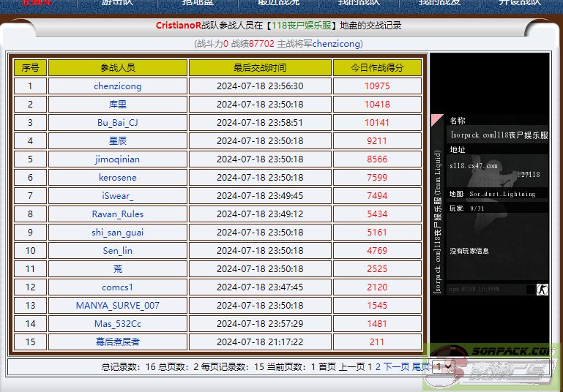Open player chenzicong in the first table row
Image resolution: width=563 pixels, height=392 pixels.
coord(118,86)
